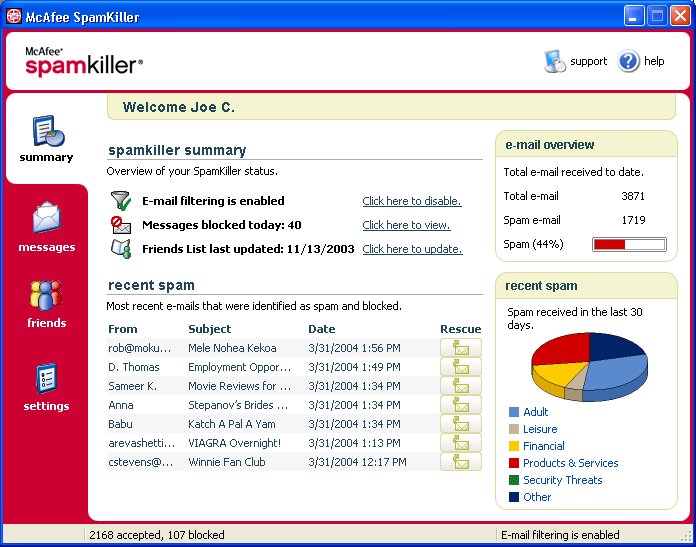Click 'Friends List last updated: 11/13/2003' text
Screen dimensions: 696x547
[x=248, y=249]
